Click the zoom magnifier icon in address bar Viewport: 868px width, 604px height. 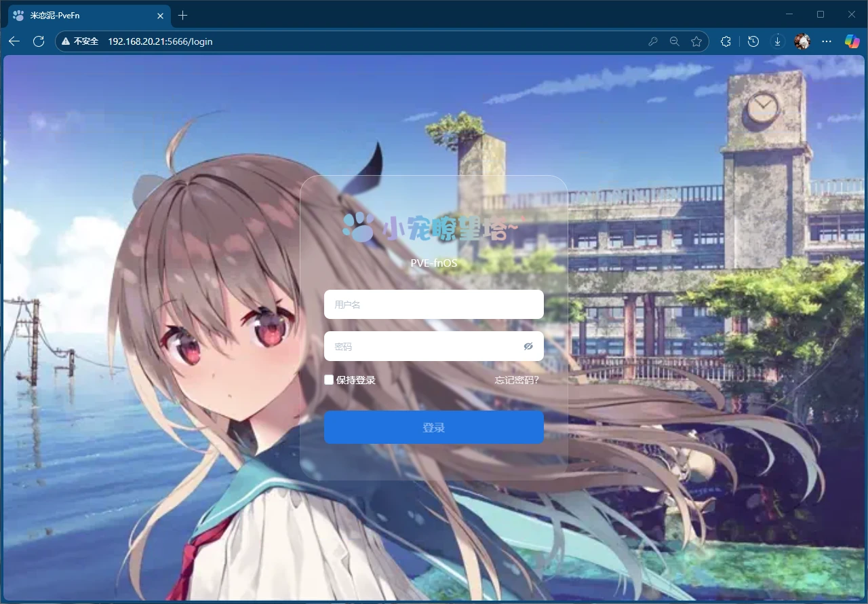(x=674, y=41)
